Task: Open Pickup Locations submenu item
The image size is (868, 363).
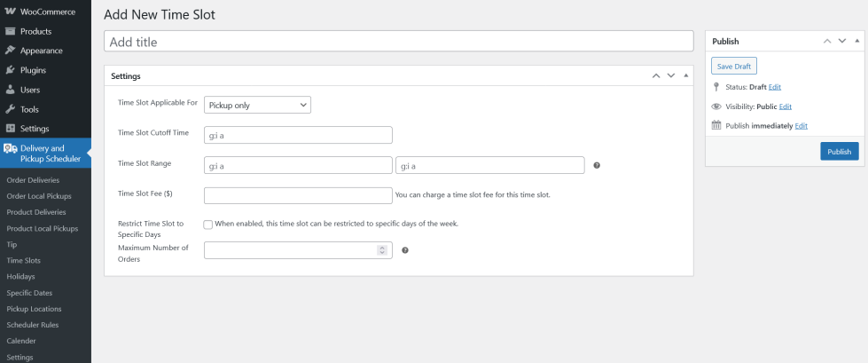Action: [x=34, y=309]
